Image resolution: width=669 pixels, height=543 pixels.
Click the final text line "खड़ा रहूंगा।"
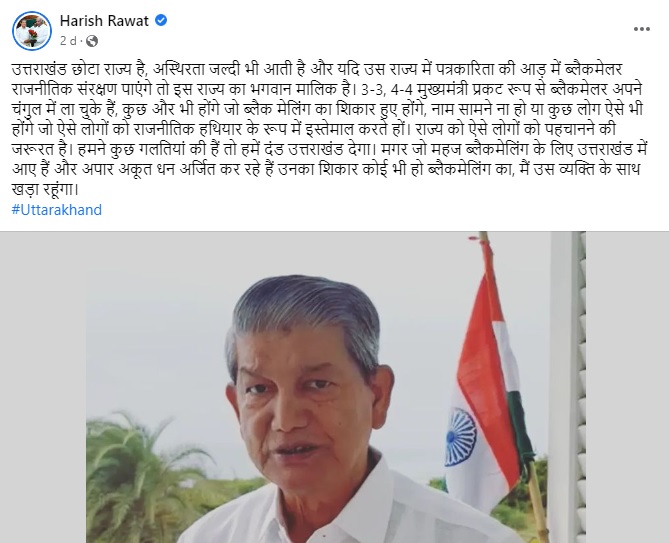click(45, 189)
